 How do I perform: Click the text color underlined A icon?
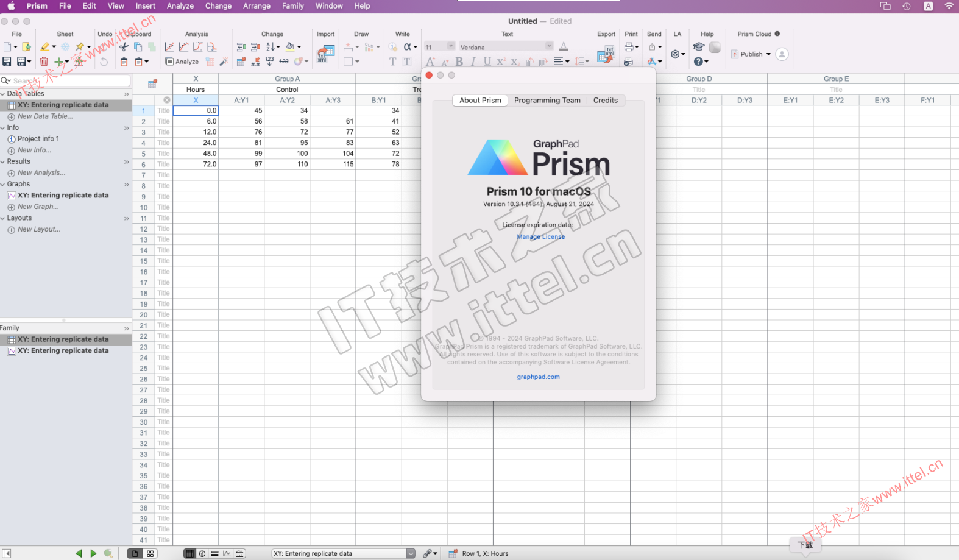[564, 46]
